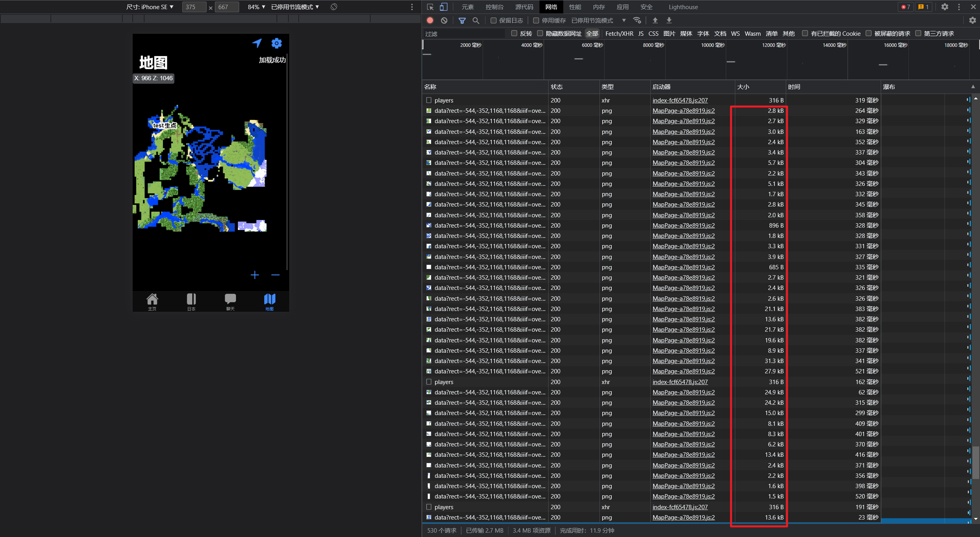
Task: Sort by the 大小 column header
Action: [x=760, y=87]
